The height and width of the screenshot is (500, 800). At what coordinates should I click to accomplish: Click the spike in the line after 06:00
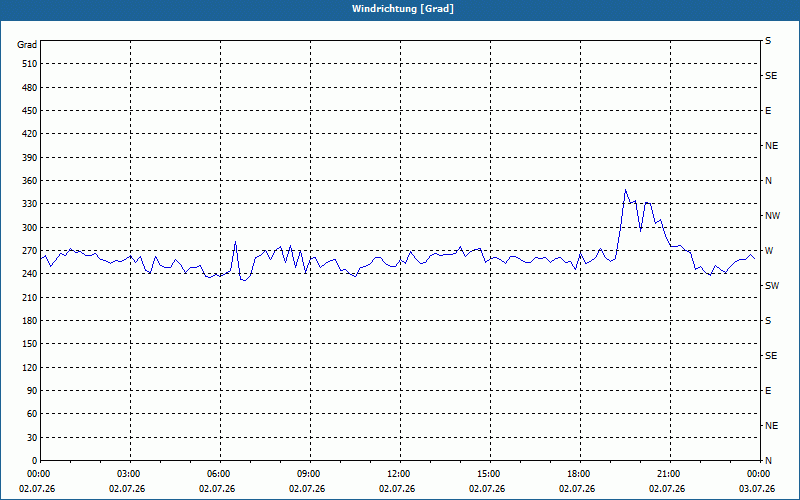[x=235, y=242]
